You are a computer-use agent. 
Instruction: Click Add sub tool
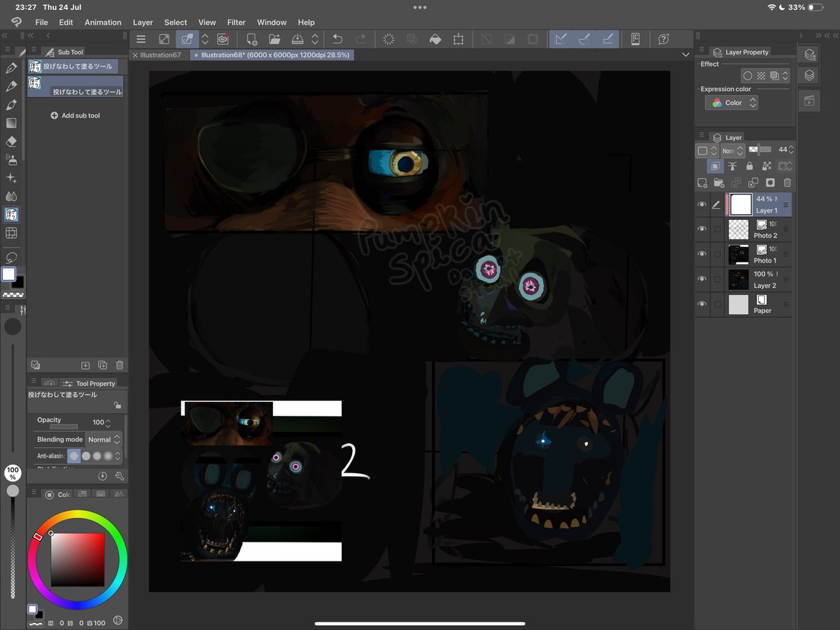pyautogui.click(x=76, y=115)
